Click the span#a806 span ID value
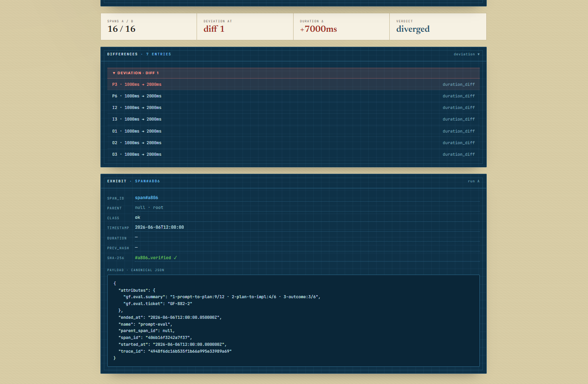The image size is (588, 384). click(x=146, y=198)
